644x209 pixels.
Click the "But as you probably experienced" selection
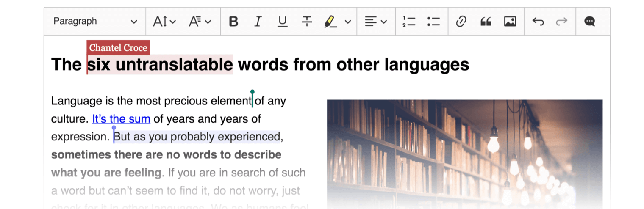tap(197, 137)
